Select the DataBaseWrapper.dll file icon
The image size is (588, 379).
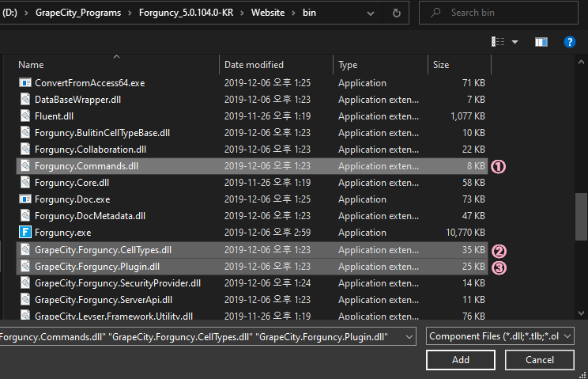coord(24,100)
